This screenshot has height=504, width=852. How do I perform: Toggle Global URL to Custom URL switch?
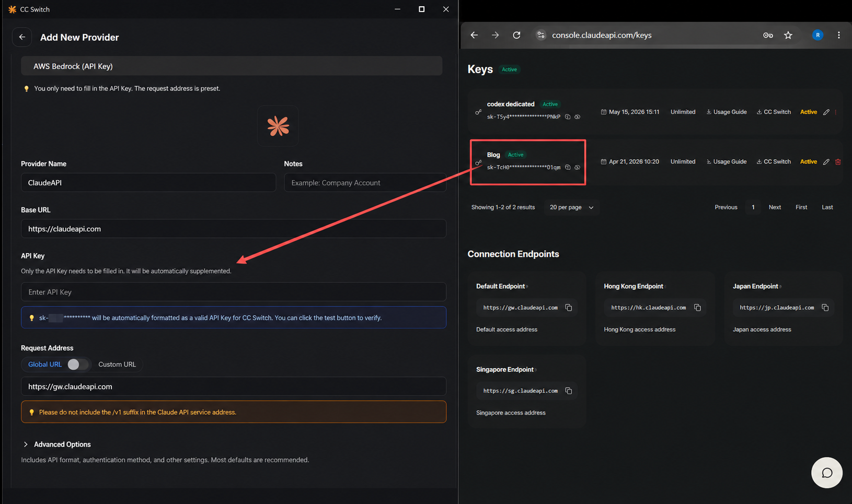point(78,365)
